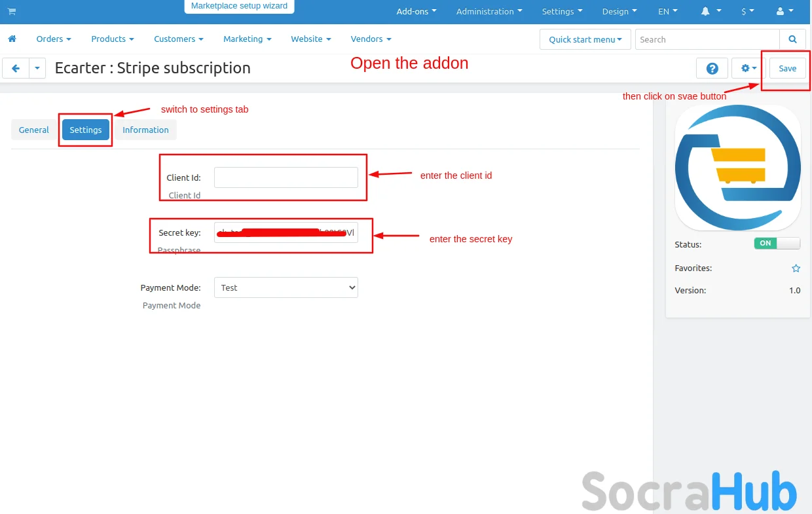Click the search magnifier button

pos(792,39)
